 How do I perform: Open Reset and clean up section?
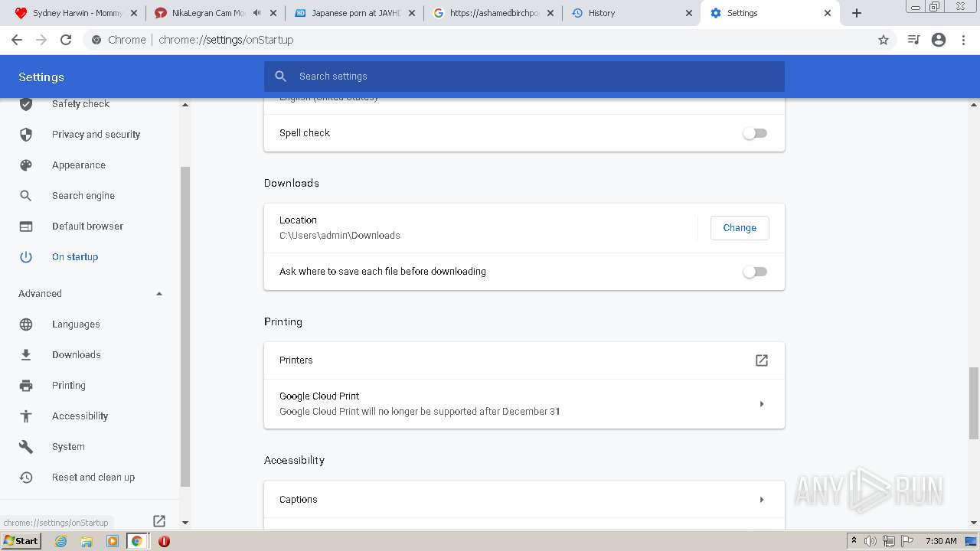pyautogui.click(x=93, y=478)
